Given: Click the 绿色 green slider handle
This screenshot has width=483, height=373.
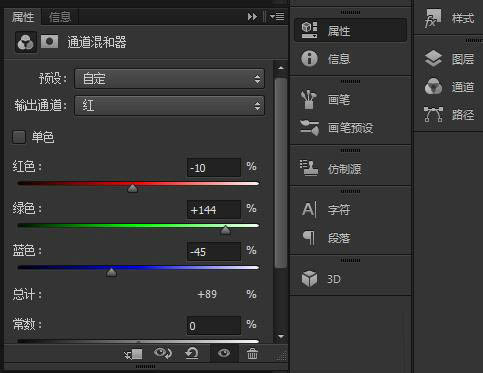Looking at the screenshot, I should (226, 230).
